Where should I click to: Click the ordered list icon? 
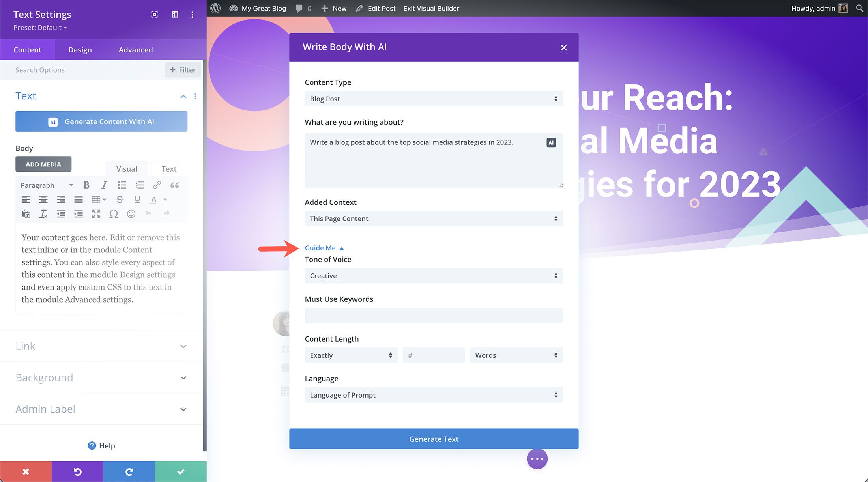(x=140, y=185)
